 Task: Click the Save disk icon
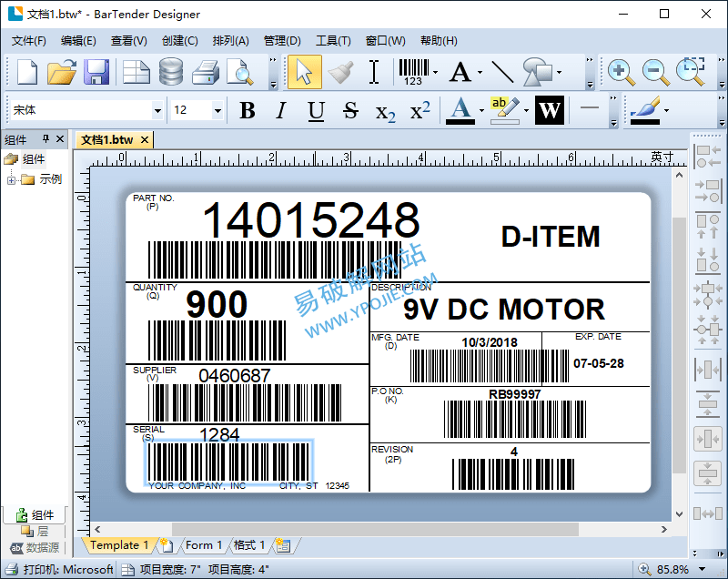pos(96,72)
